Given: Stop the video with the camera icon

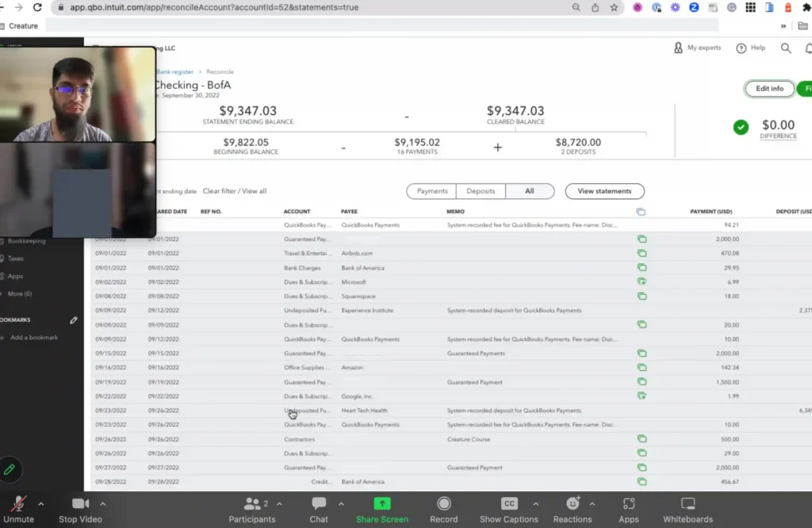Looking at the screenshot, I should [x=80, y=503].
